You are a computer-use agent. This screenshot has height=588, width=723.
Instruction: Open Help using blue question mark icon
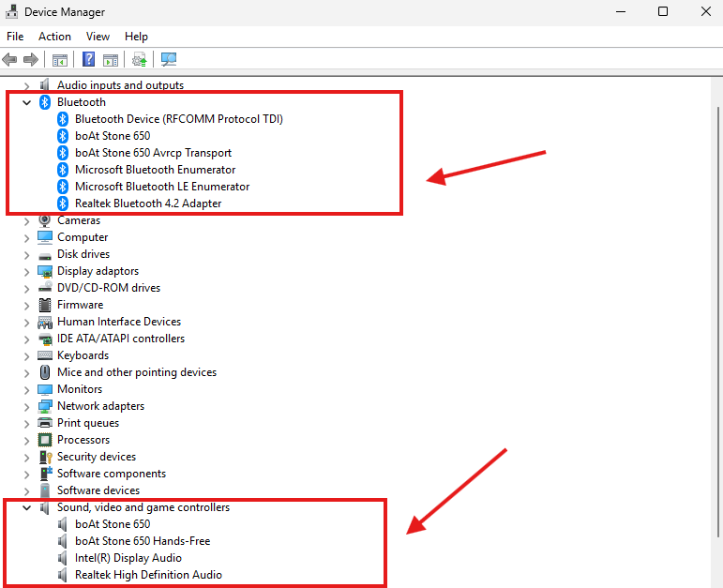click(89, 60)
